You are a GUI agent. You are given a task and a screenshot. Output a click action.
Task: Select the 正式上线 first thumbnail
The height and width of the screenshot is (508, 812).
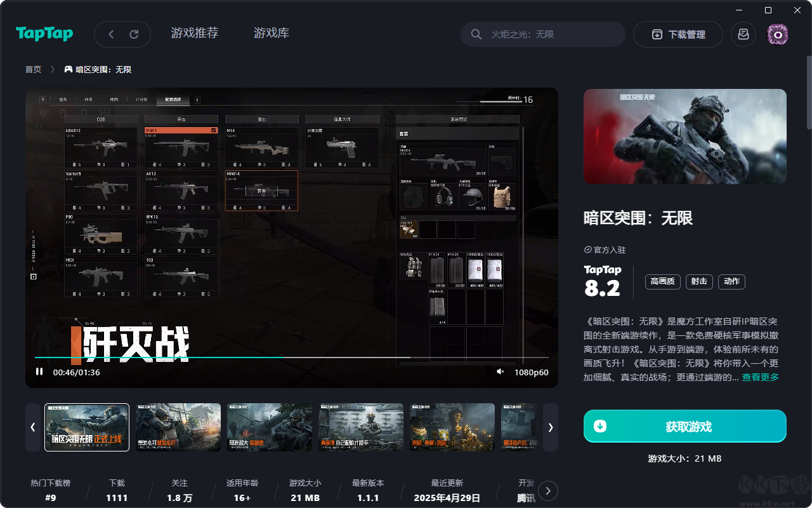click(x=87, y=427)
